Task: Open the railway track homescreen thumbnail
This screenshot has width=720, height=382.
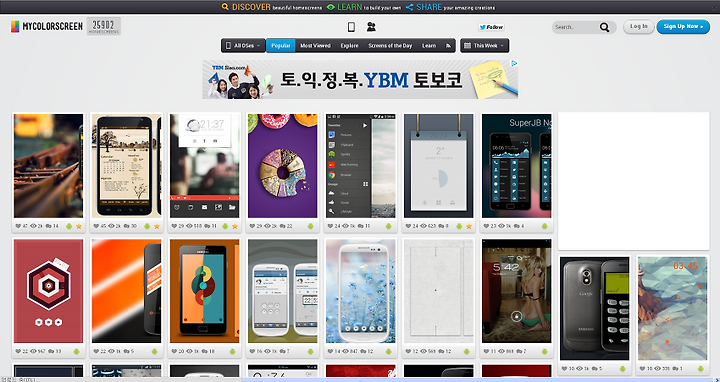Action: pyautogui.click(x=49, y=166)
